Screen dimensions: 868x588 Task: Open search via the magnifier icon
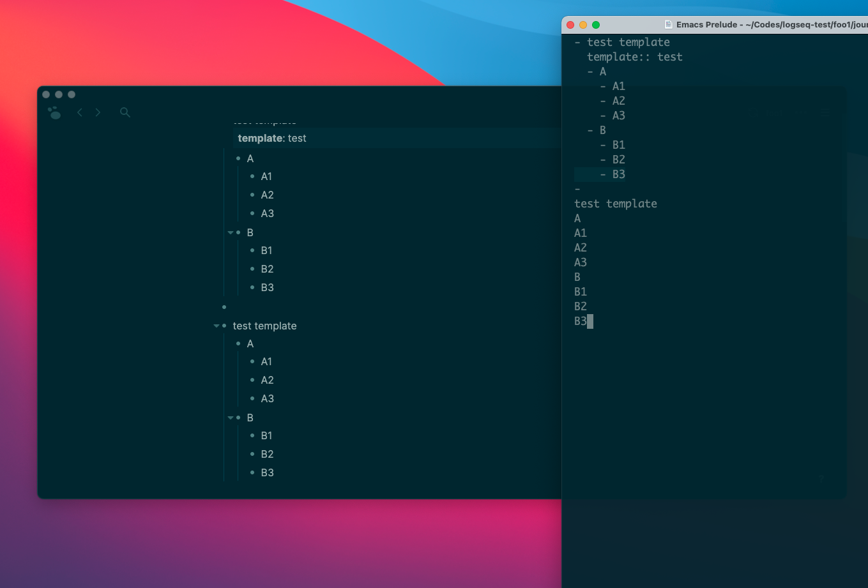pos(125,112)
